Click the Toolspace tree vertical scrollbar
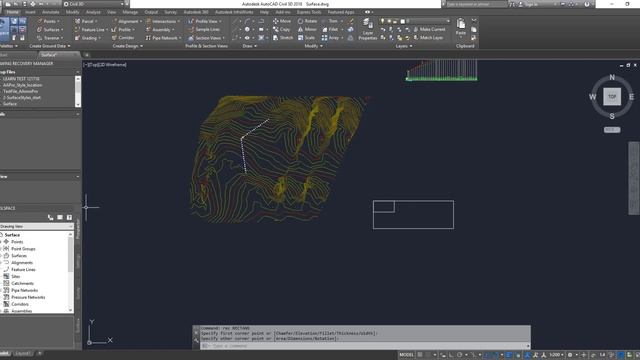640x360 pixels. 71,272
